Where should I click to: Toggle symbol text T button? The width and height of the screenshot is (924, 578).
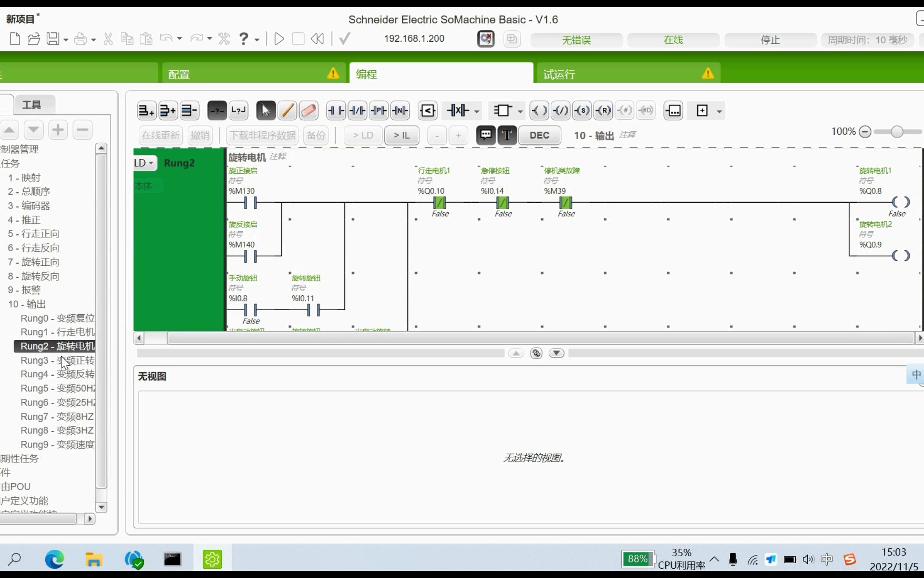click(x=507, y=135)
